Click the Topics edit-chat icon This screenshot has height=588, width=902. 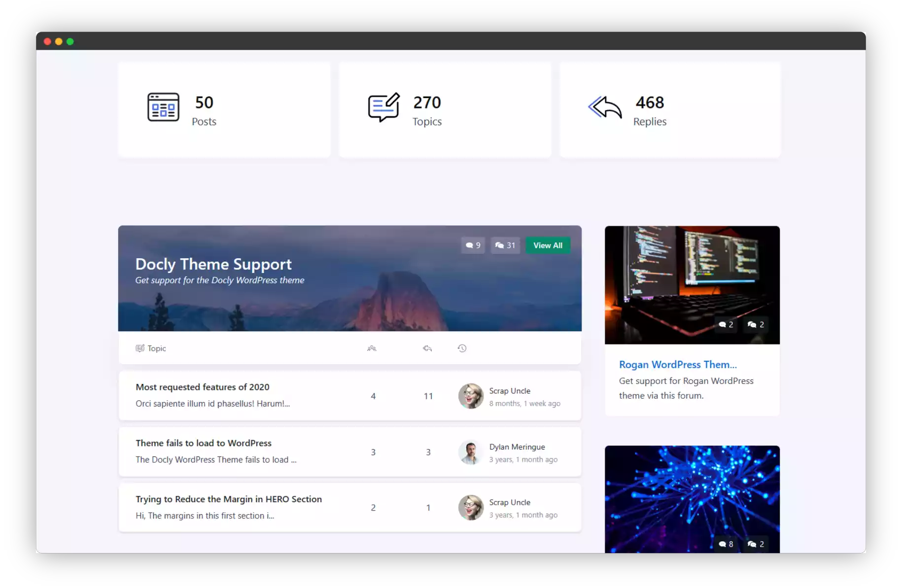[x=383, y=107]
